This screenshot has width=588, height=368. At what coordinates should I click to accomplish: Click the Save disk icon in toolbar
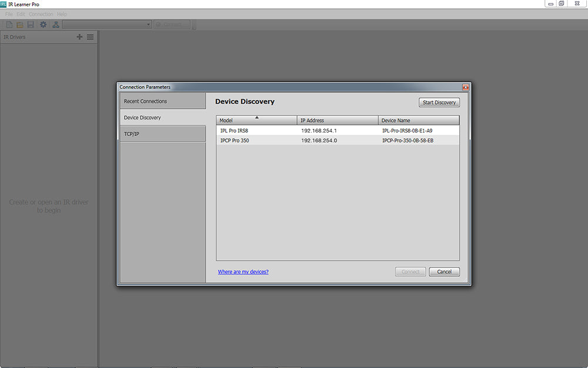pyautogui.click(x=31, y=25)
